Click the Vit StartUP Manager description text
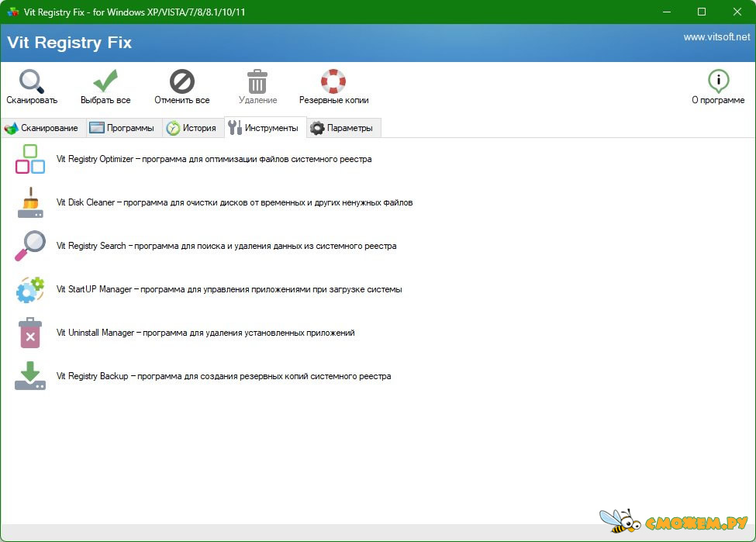Viewport: 756px width, 542px height. [229, 289]
